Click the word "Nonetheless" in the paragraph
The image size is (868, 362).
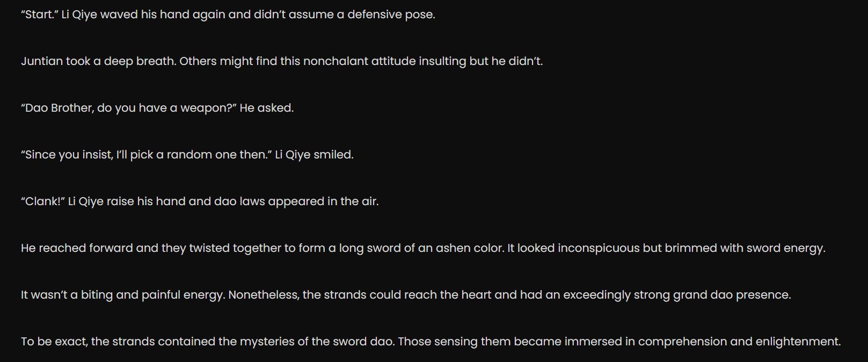click(262, 295)
